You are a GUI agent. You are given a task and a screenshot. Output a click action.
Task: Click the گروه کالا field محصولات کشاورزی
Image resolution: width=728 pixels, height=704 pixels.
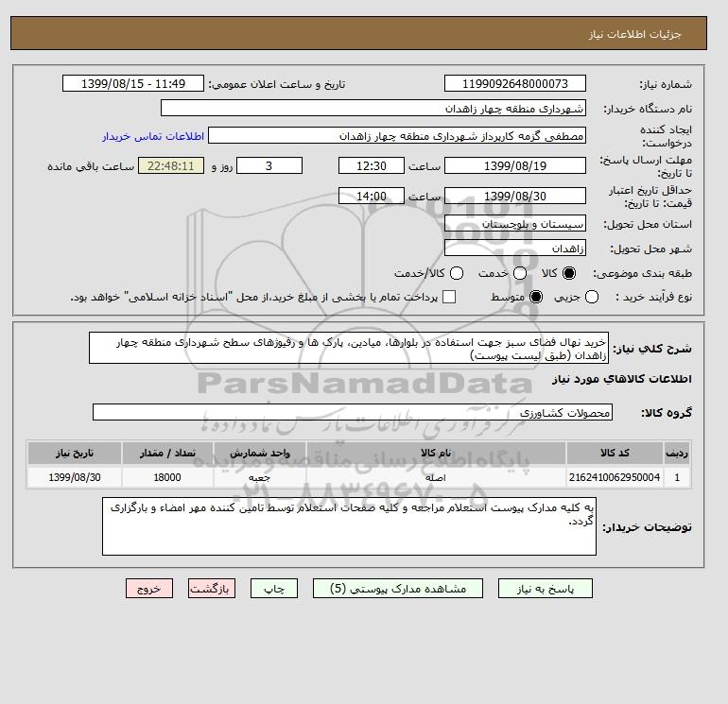(353, 412)
